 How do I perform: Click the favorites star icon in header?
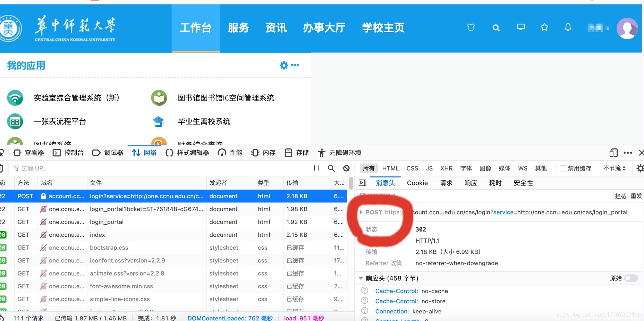click(544, 27)
